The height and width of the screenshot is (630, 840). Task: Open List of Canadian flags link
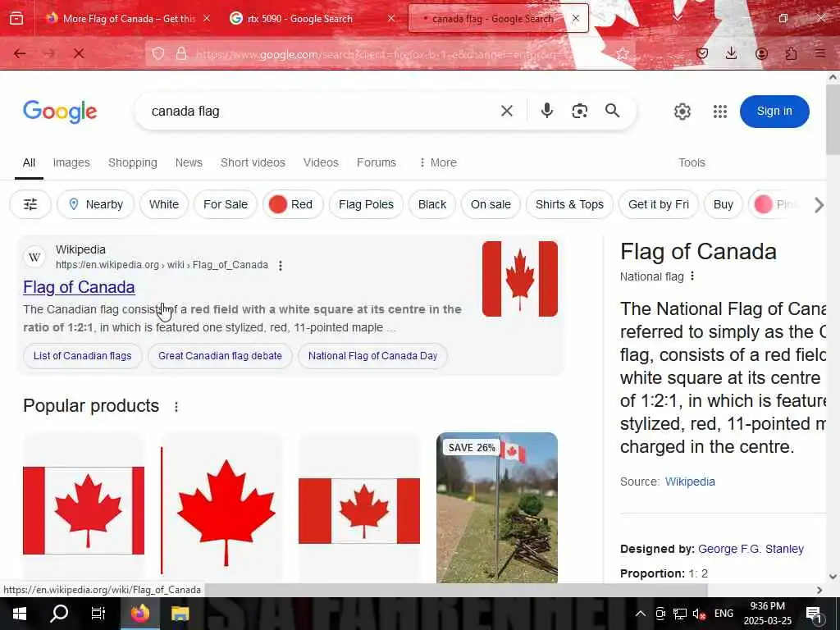[83, 356]
